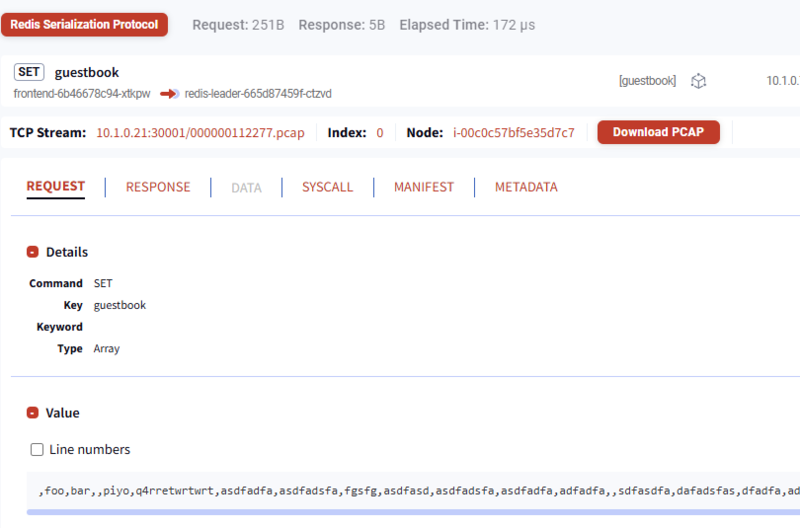
Task: Collapse the Details section
Action: (x=33, y=252)
